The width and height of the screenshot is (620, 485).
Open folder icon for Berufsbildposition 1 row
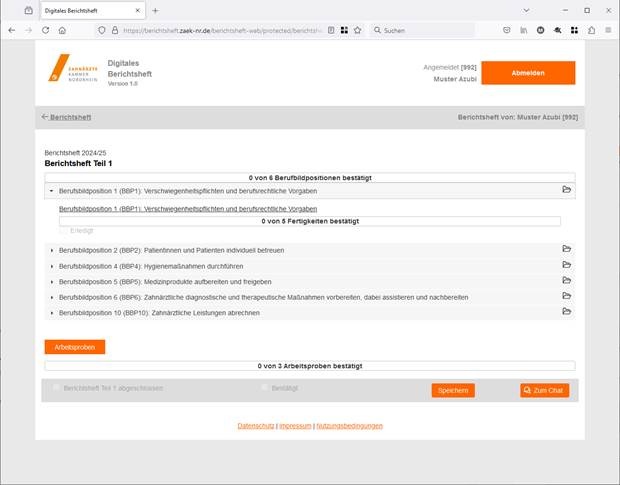566,190
